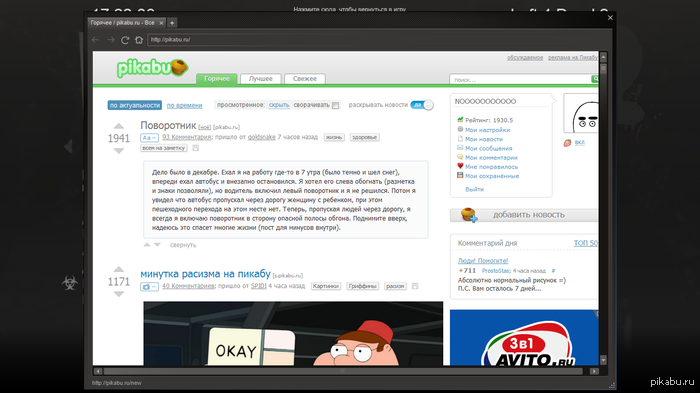Click the hash permalink in the comment of the day
Viewport: 700px width, 393px height.
click(x=554, y=271)
